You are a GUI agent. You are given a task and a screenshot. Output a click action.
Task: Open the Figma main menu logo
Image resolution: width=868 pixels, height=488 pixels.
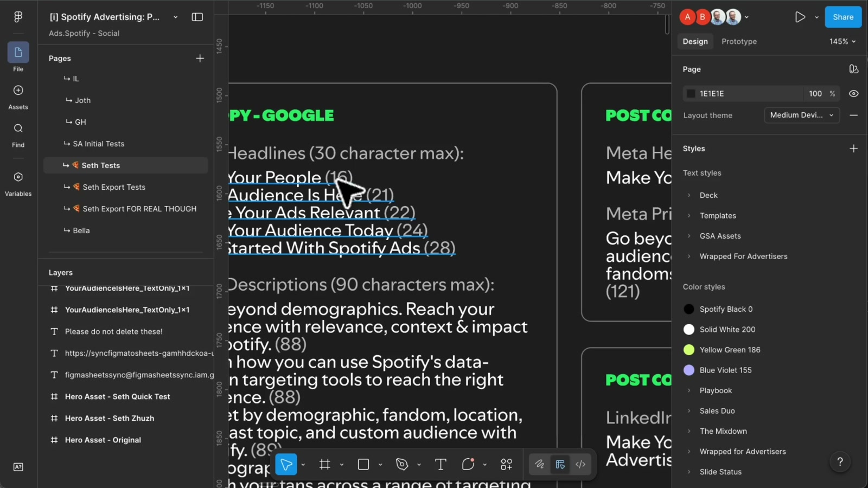pos(18,17)
